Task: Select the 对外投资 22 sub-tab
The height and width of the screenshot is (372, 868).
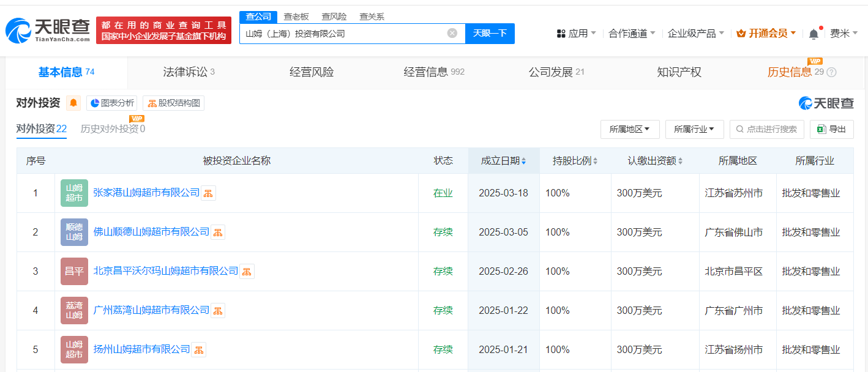Action: (41, 128)
